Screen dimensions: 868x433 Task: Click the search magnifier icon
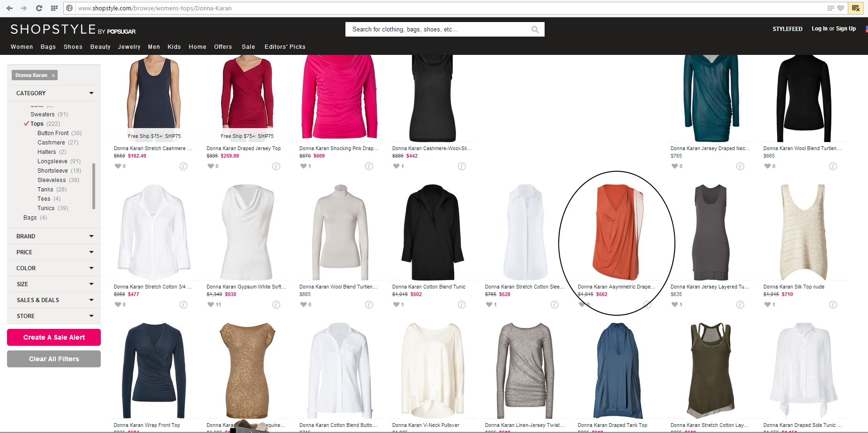pyautogui.click(x=535, y=30)
